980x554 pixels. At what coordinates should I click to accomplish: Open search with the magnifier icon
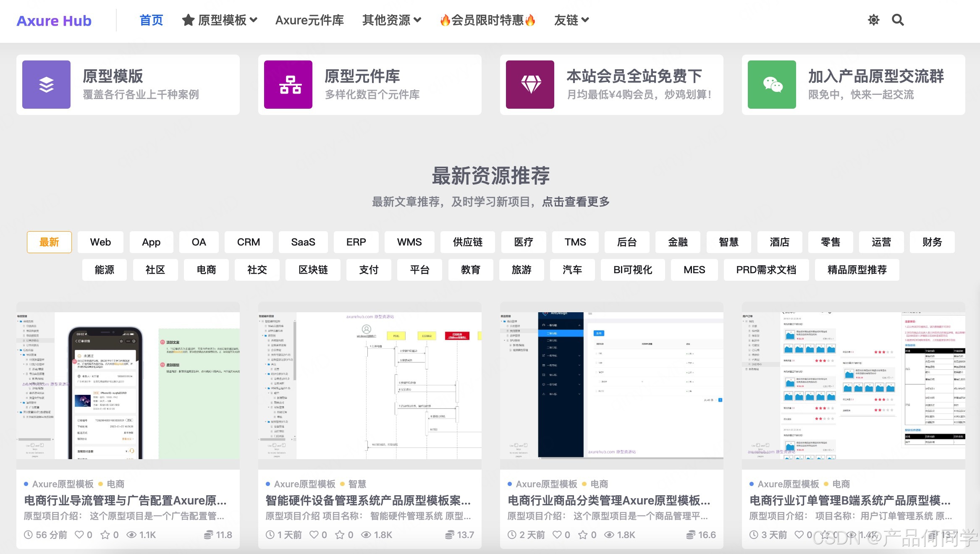pos(898,20)
